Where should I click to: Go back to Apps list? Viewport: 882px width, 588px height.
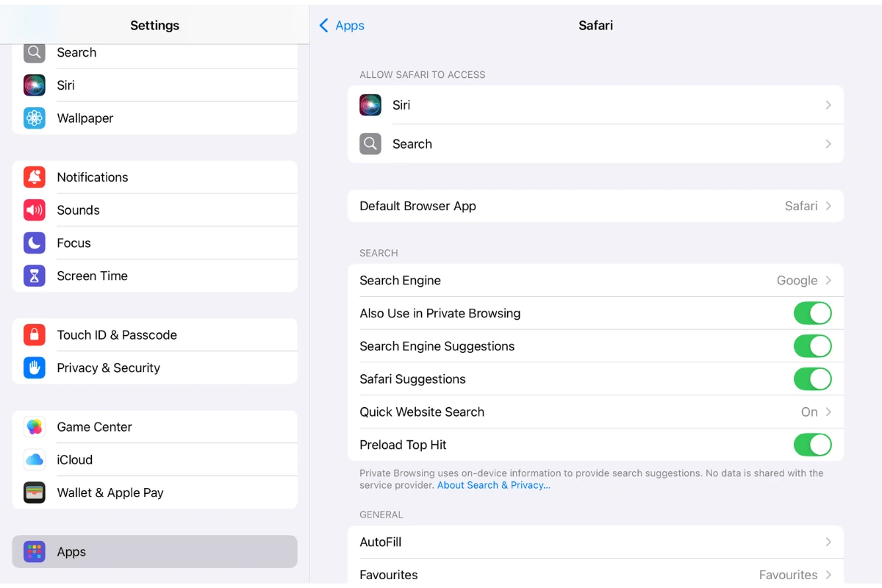click(x=342, y=26)
